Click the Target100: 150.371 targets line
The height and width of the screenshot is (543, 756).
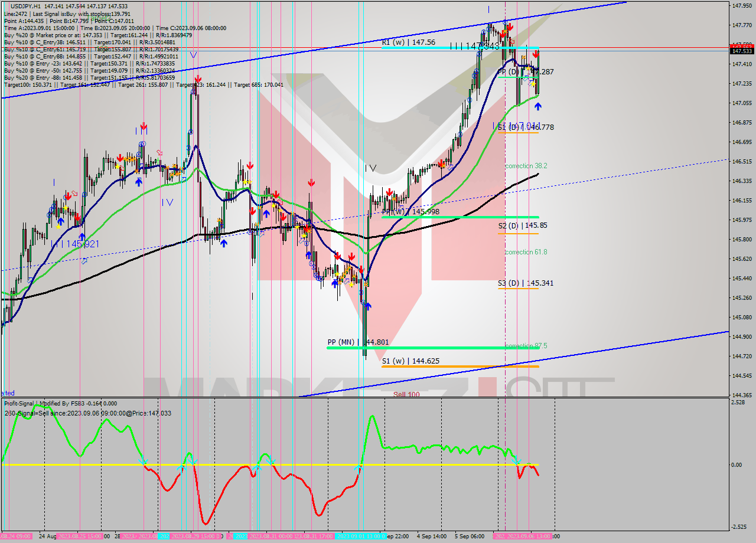click(x=144, y=84)
